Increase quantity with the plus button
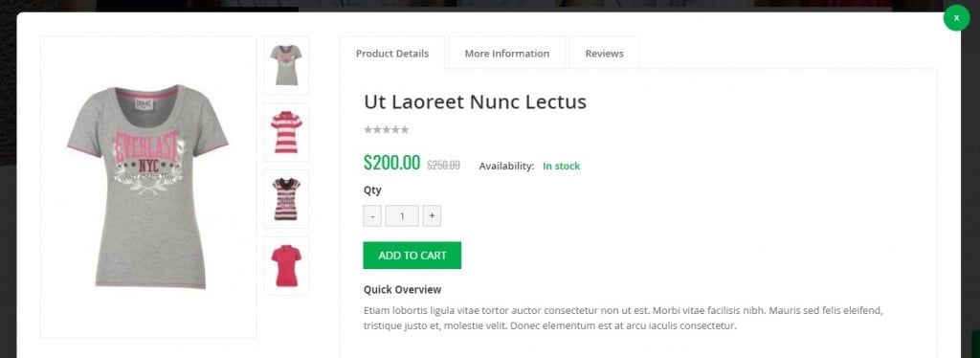 coord(432,216)
